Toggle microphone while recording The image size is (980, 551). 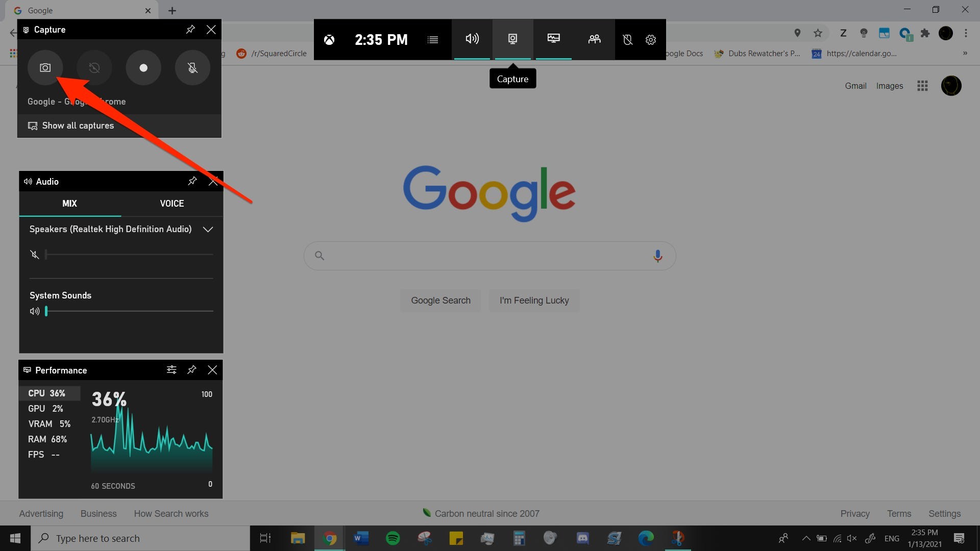192,67
